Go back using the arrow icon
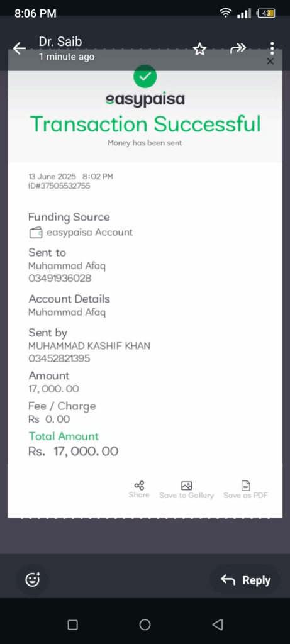290x644 pixels. (20, 48)
